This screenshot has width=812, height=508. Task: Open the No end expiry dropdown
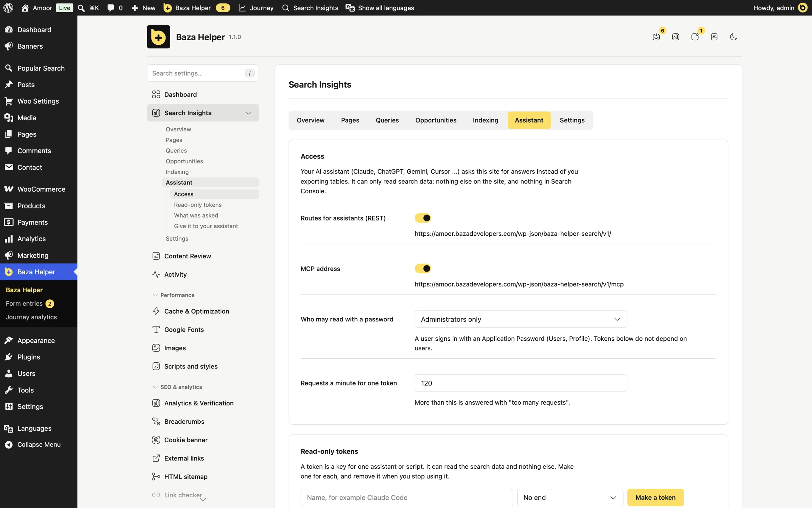coord(570,498)
